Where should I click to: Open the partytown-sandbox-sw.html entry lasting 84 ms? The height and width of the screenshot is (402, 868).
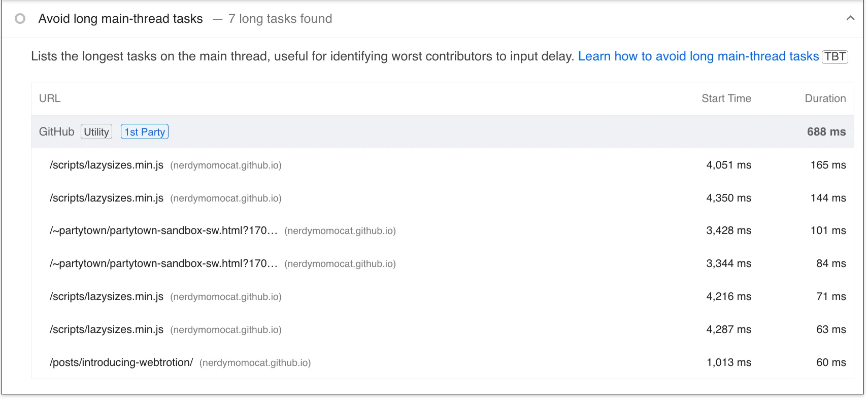(x=163, y=263)
